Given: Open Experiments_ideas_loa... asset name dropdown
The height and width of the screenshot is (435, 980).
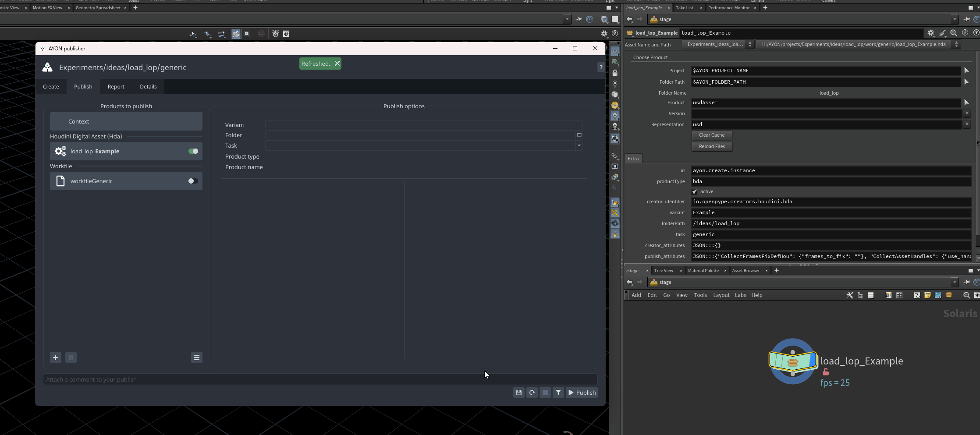Looking at the screenshot, I should [717, 44].
